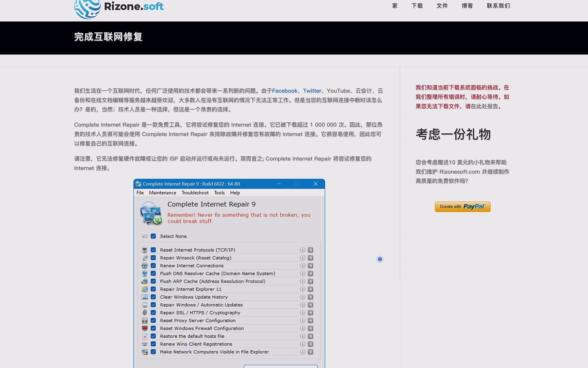The height and width of the screenshot is (368, 588).
Task: Uncheck Renew Internet Connections
Action: click(x=153, y=266)
